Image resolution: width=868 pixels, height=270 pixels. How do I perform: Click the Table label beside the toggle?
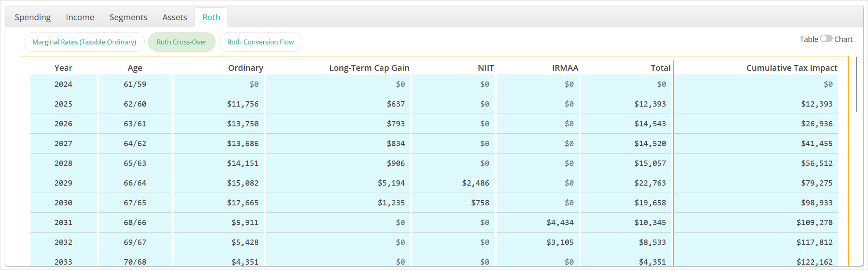(808, 40)
